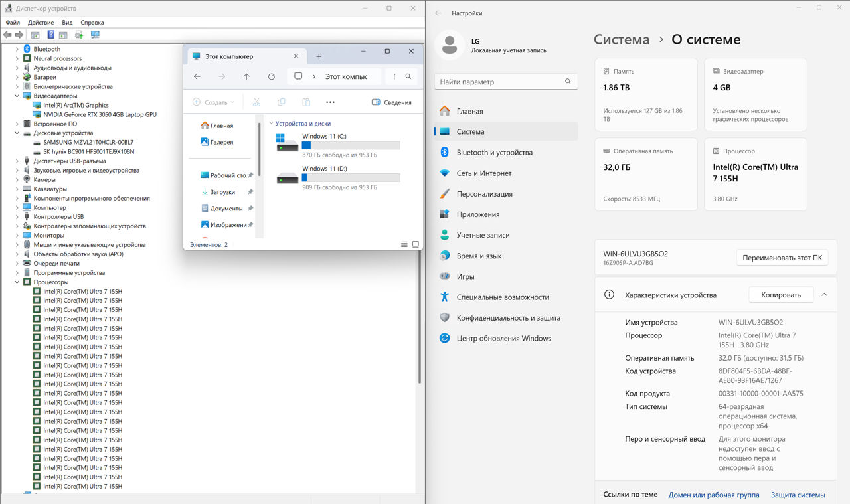The height and width of the screenshot is (504, 850).
Task: Collapse the Устройства и диски group
Action: (x=271, y=124)
